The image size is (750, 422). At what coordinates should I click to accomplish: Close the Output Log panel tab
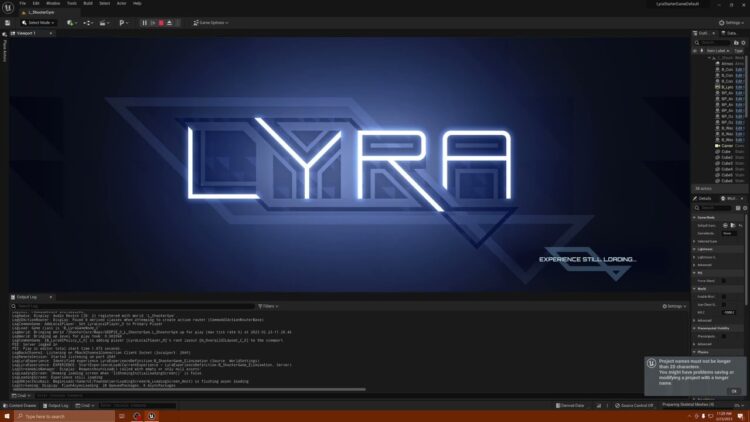point(51,297)
